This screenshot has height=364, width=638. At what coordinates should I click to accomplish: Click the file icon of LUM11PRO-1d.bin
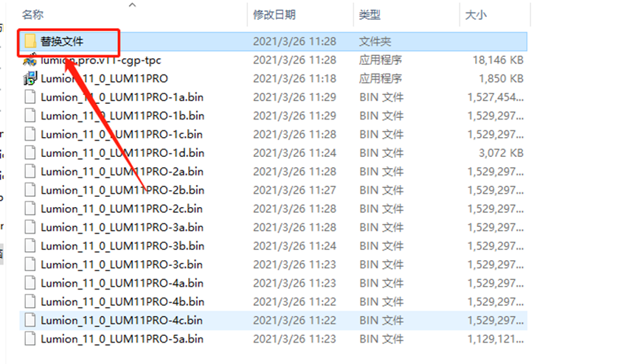pos(30,153)
